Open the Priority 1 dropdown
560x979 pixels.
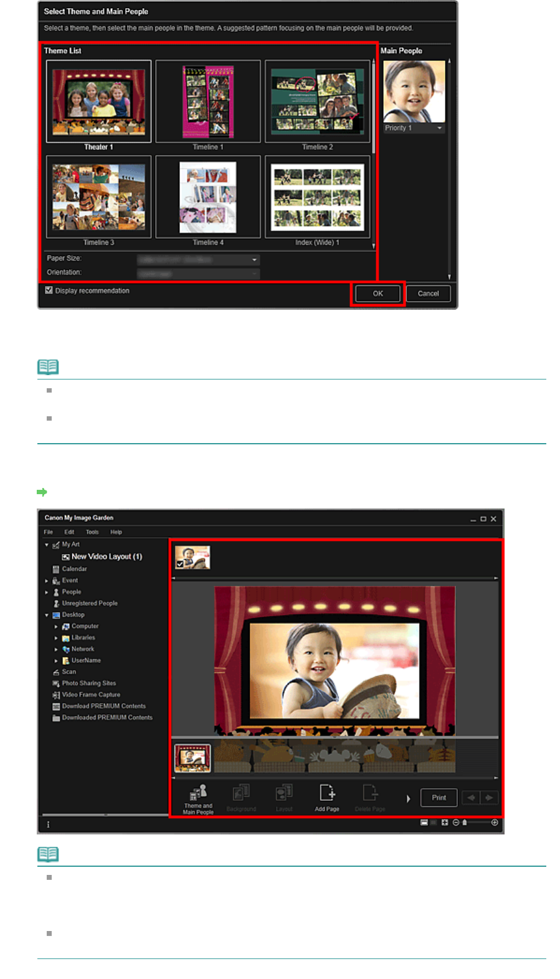click(414, 128)
